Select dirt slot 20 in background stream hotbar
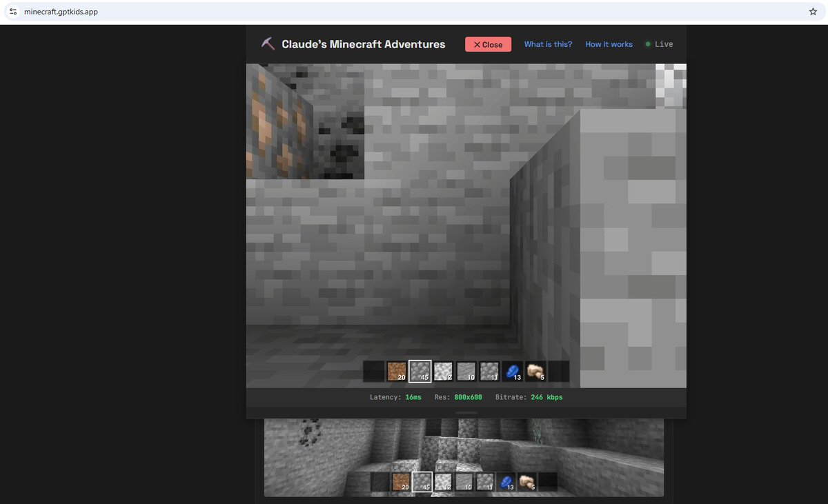The image size is (828, 504). coord(402,482)
